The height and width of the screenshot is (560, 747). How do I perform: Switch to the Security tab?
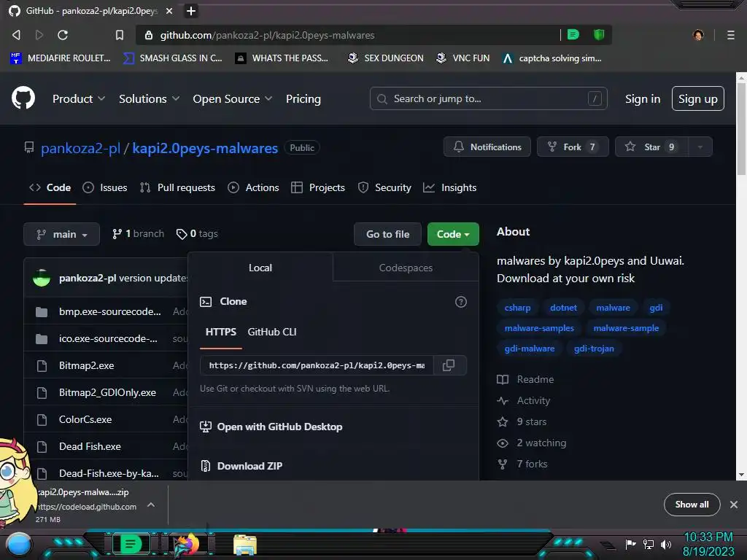[384, 187]
